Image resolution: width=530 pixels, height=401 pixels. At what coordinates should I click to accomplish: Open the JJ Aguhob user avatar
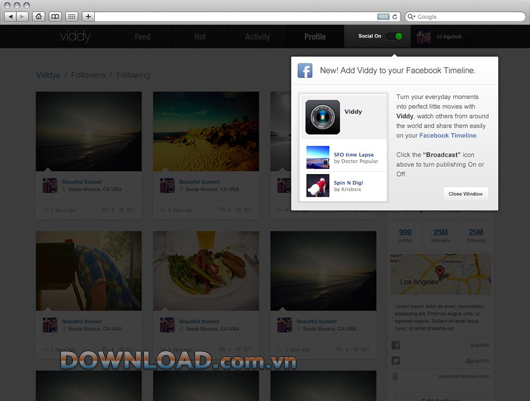(x=424, y=37)
